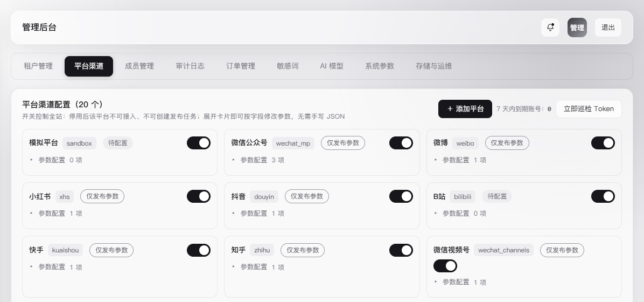Click the sandbox code tag

click(x=79, y=143)
